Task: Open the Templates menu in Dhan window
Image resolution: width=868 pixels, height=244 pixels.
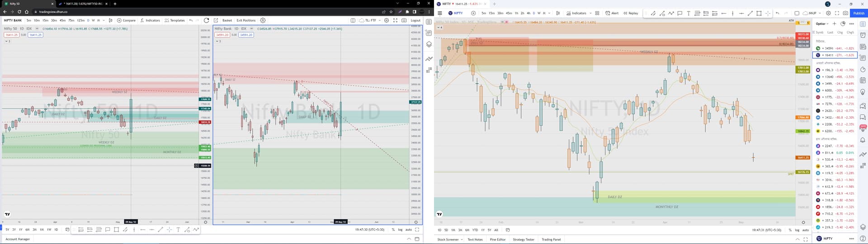Action: (175, 20)
